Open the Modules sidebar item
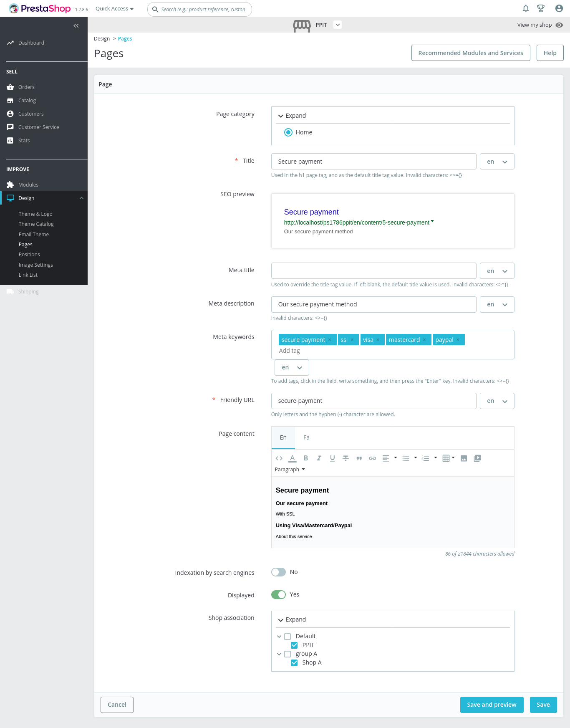This screenshot has width=570, height=728. (x=28, y=185)
